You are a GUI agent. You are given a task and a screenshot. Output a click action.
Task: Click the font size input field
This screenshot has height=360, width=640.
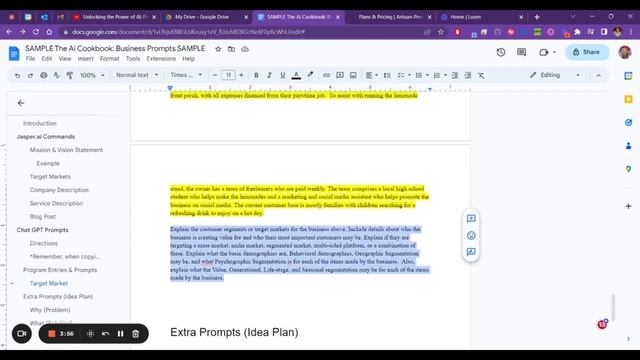[228, 75]
